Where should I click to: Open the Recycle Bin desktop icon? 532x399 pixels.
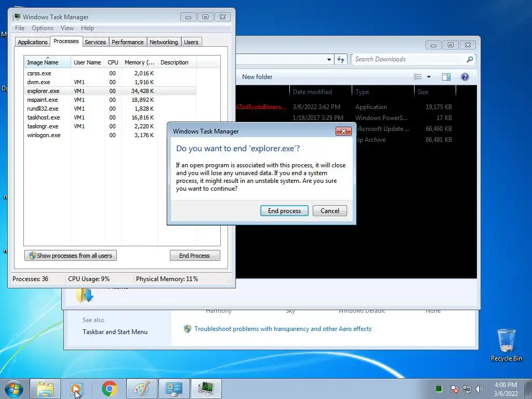(x=506, y=345)
